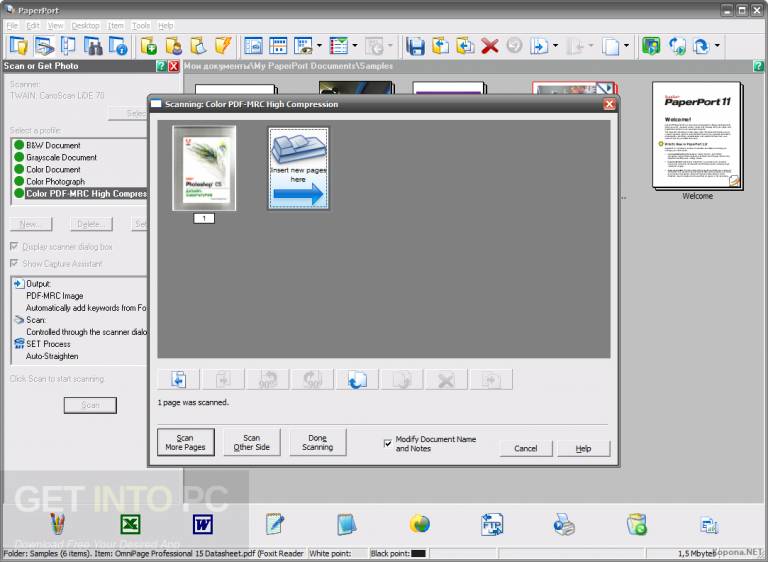The height and width of the screenshot is (562, 768).
Task: Open dropdown arrow beside the rotate icon
Action: pos(717,46)
